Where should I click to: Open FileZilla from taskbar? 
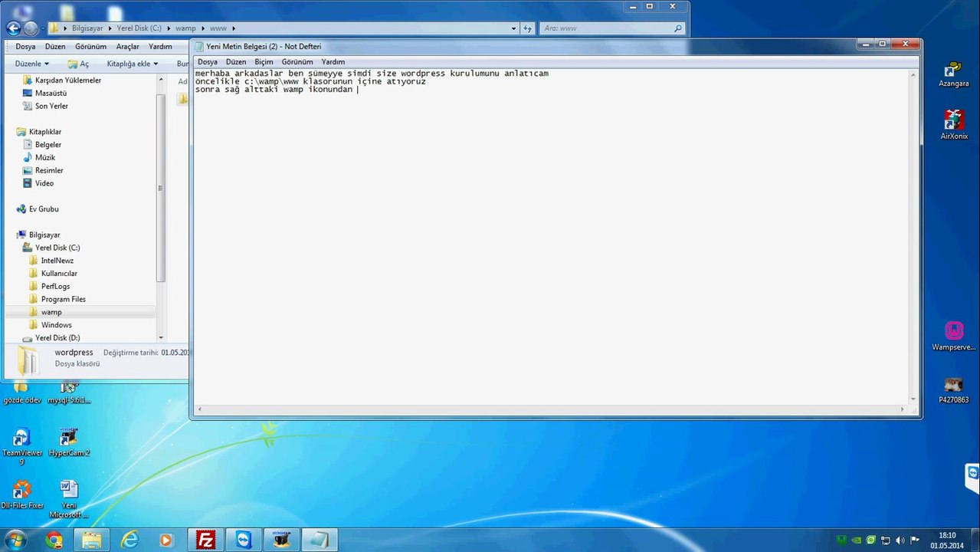205,540
